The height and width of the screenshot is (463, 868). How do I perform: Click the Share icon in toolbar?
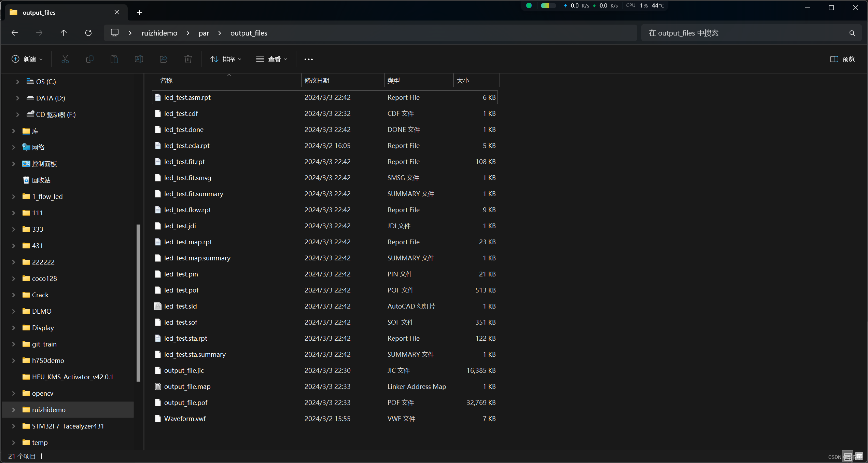coord(164,59)
